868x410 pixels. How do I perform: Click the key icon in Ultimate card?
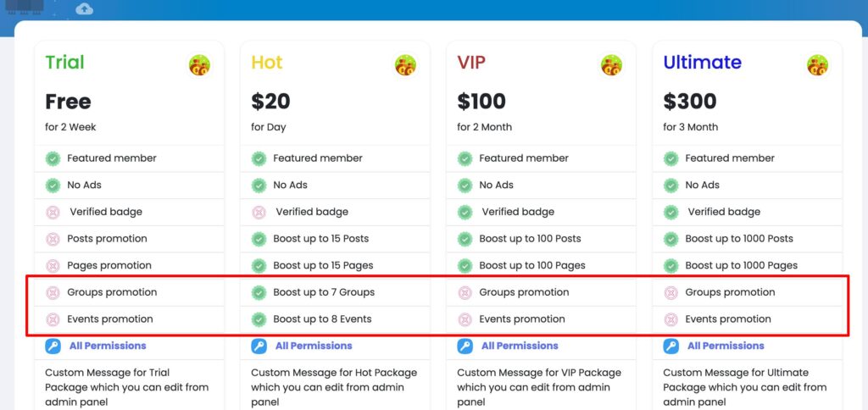pos(670,346)
